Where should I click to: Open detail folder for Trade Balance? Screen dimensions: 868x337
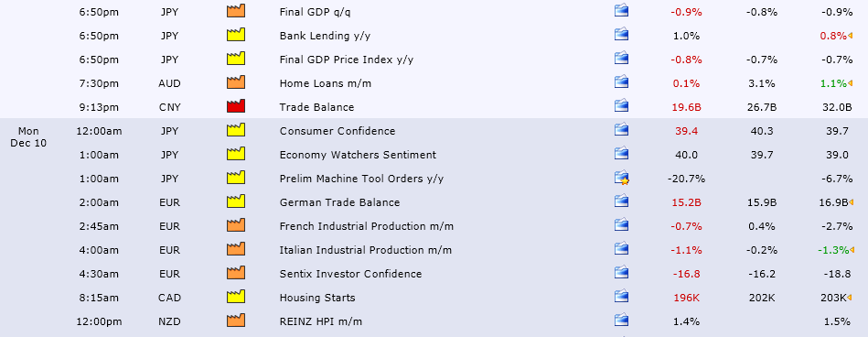[x=621, y=106]
